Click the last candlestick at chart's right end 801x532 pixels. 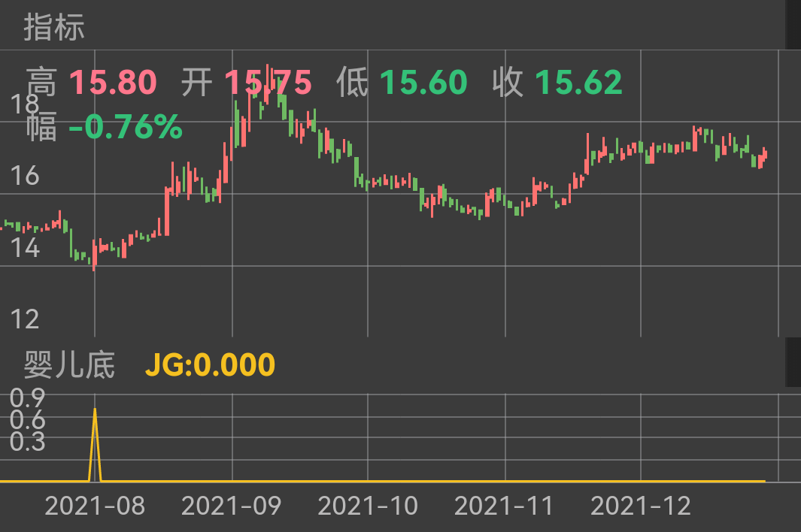point(765,153)
